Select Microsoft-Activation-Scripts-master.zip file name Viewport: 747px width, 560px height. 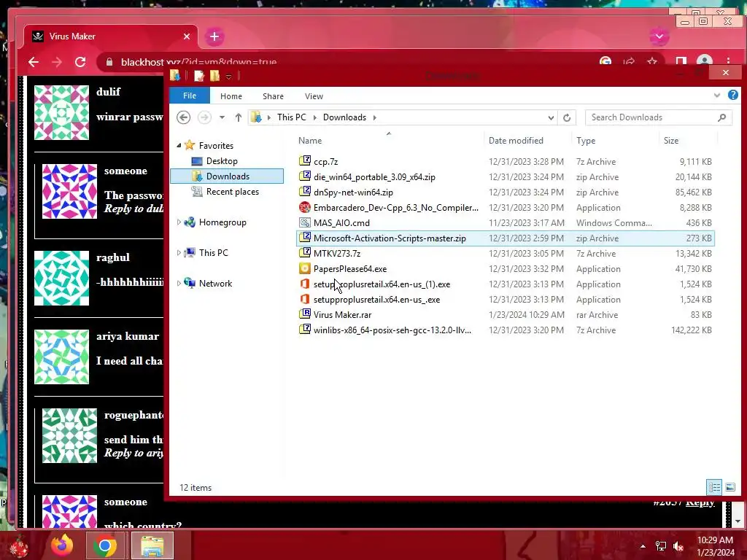click(x=390, y=238)
